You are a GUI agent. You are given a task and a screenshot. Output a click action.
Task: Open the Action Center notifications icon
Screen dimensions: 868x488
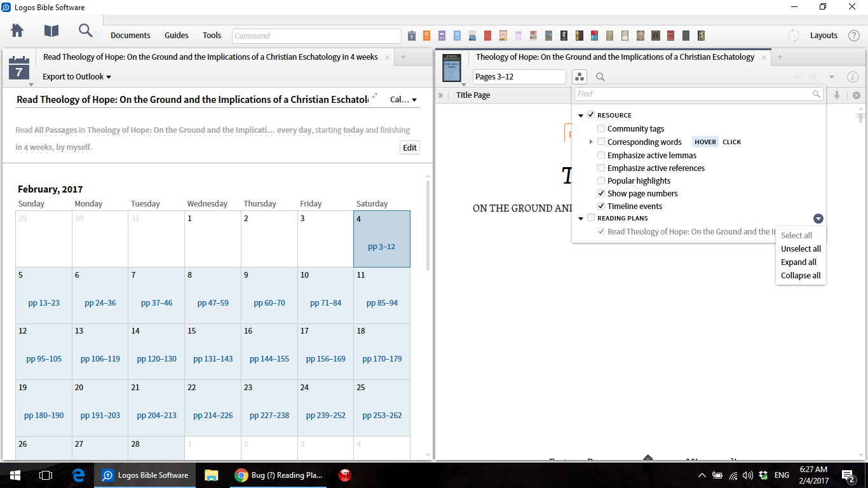[x=848, y=475]
